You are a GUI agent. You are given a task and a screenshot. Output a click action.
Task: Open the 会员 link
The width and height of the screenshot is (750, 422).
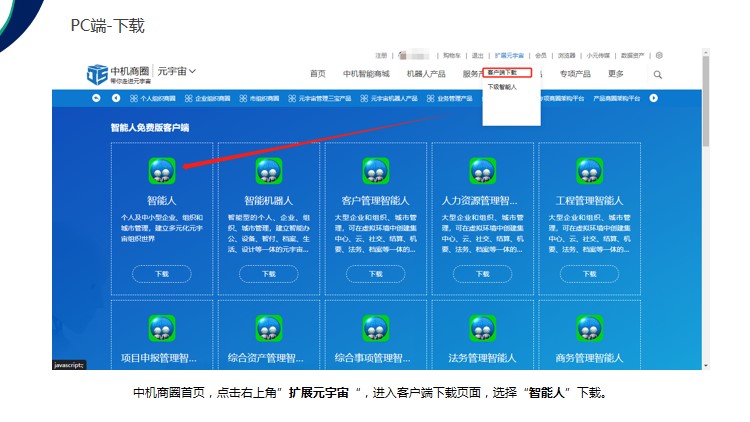point(540,56)
